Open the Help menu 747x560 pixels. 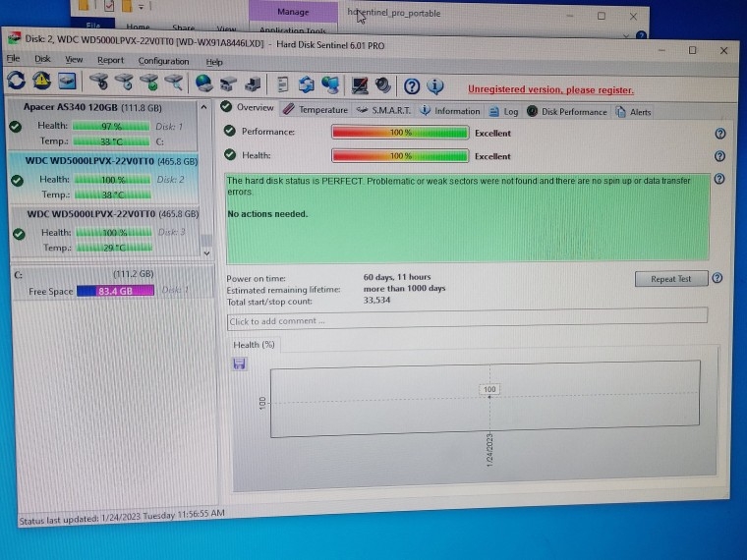pyautogui.click(x=214, y=62)
